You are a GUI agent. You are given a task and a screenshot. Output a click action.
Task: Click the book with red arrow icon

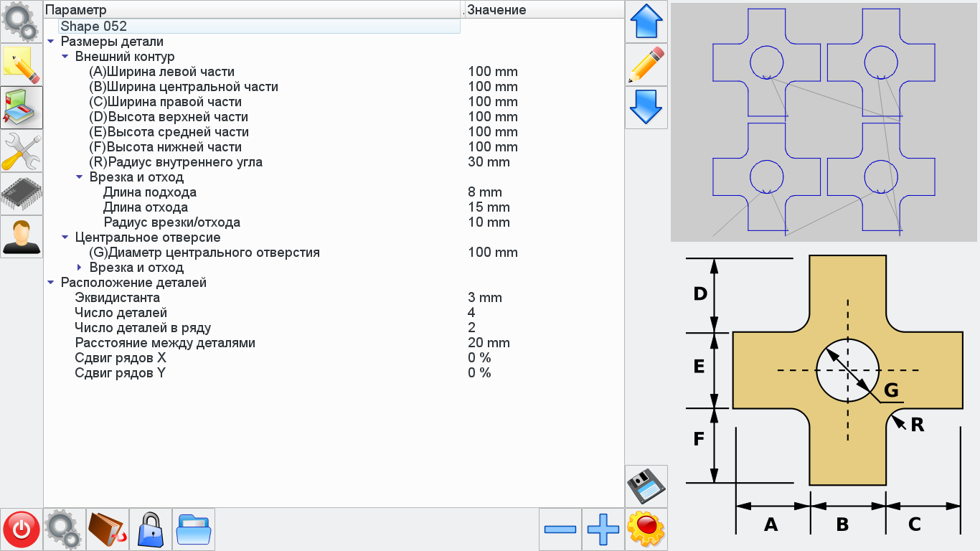108,529
